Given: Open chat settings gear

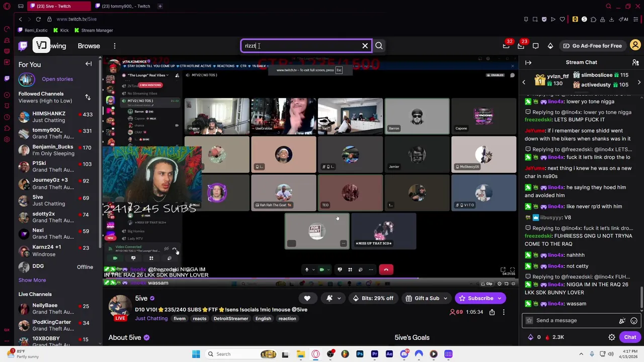Looking at the screenshot, I should [612, 337].
